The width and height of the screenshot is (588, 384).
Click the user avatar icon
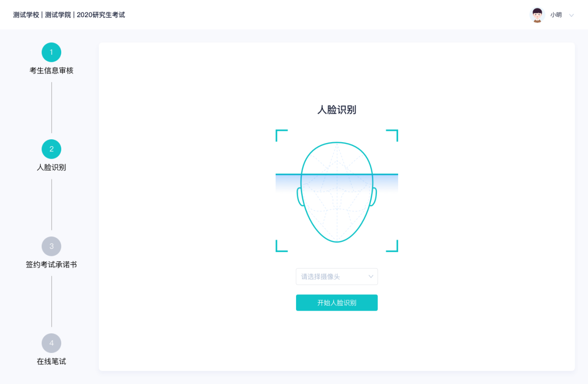(x=537, y=15)
